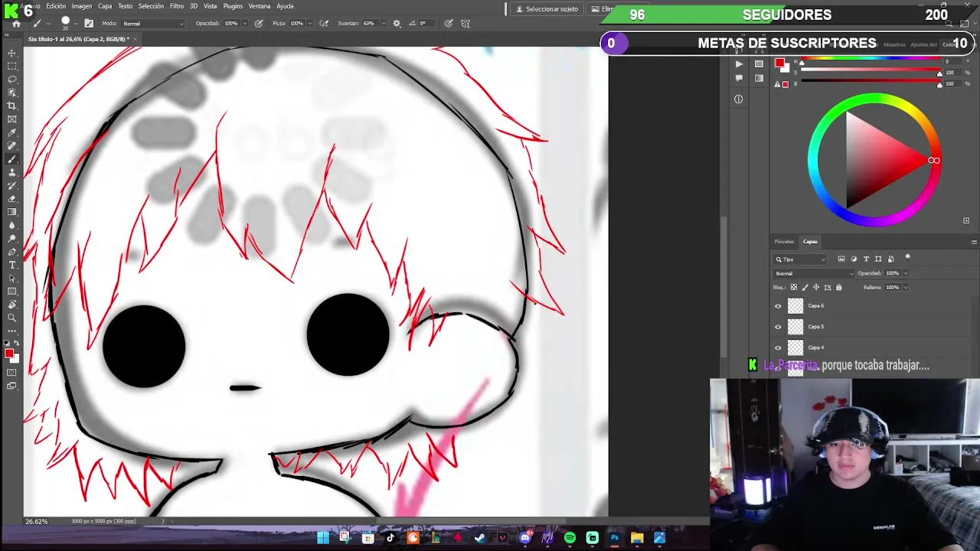This screenshot has width=980, height=551.
Task: Select the Pen tool
Action: point(12,252)
